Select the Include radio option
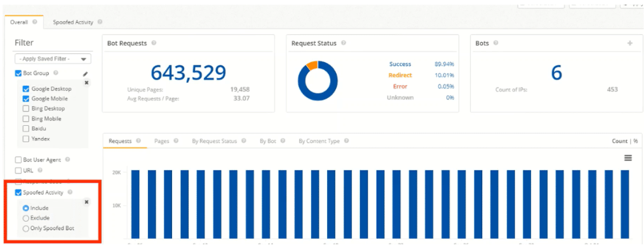Screen dimensions: 644x246 (x=26, y=208)
